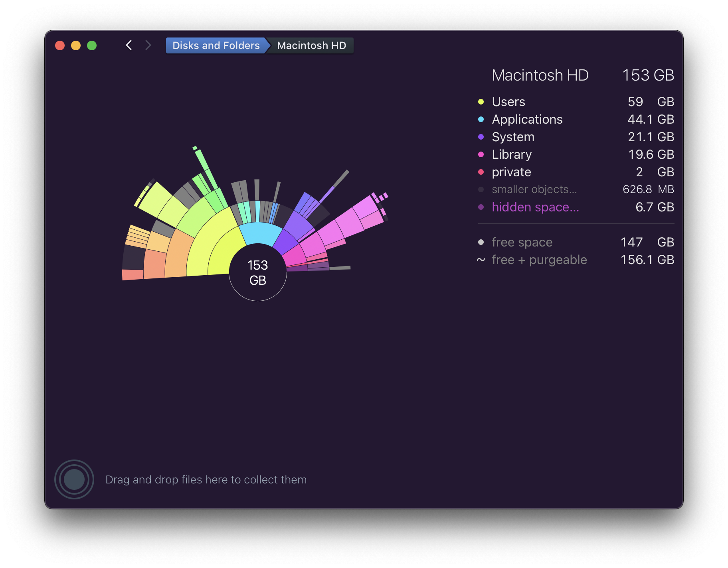This screenshot has height=568, width=728.
Task: Click the pink Library color dot
Action: point(481,154)
